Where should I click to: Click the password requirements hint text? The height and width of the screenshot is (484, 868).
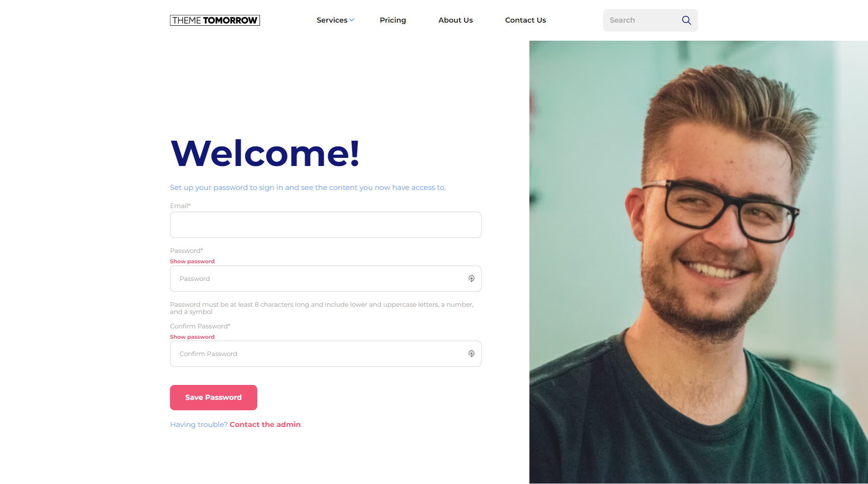coord(322,308)
